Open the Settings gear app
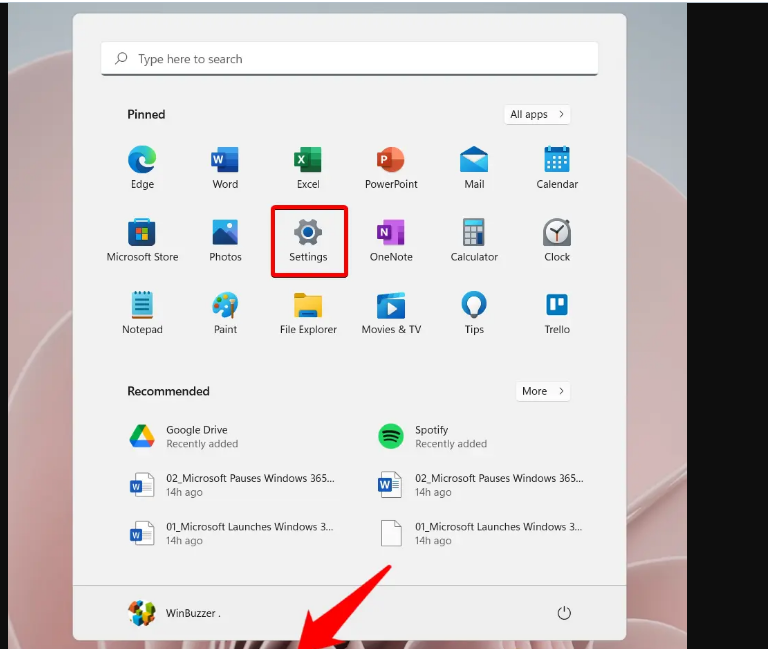The image size is (768, 649). [308, 240]
